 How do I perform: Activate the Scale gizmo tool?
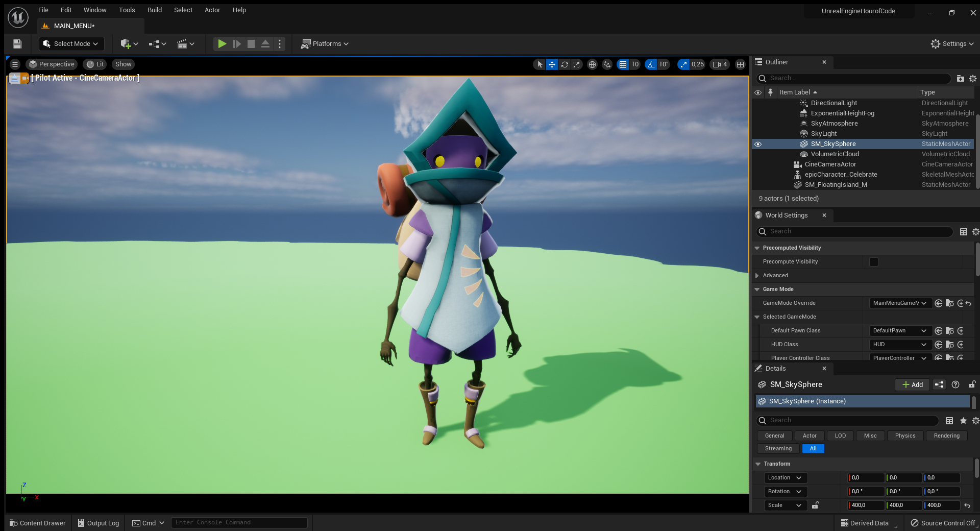577,64
